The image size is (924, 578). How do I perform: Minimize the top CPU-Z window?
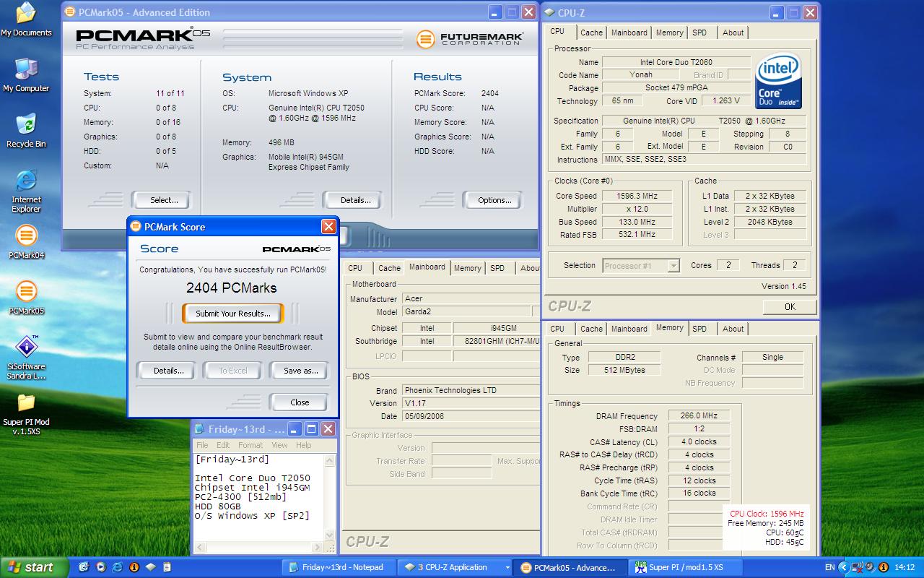tap(776, 12)
